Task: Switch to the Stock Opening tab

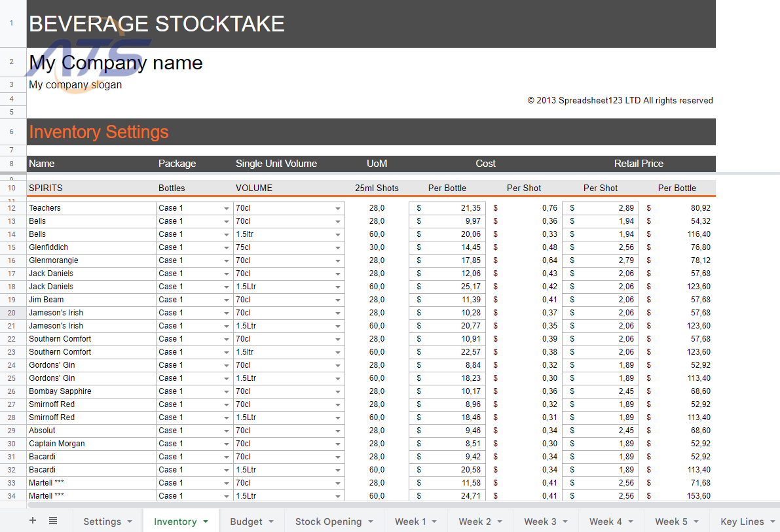Action: [328, 522]
